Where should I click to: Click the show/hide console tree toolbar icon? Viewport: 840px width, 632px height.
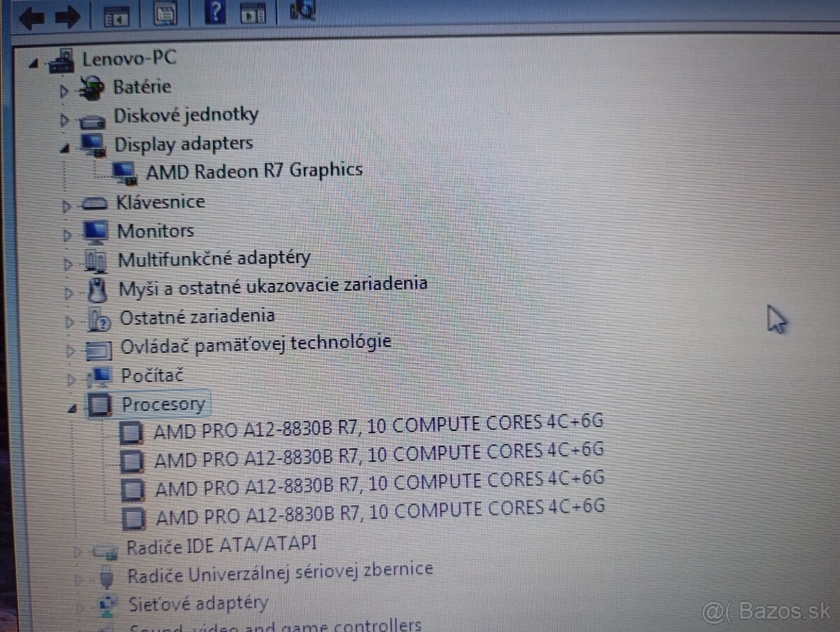(x=117, y=15)
